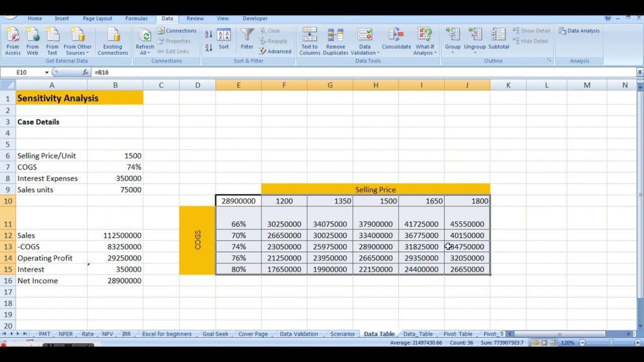Image resolution: width=644 pixels, height=362 pixels.
Task: Select column E header
Action: pyautogui.click(x=238, y=85)
